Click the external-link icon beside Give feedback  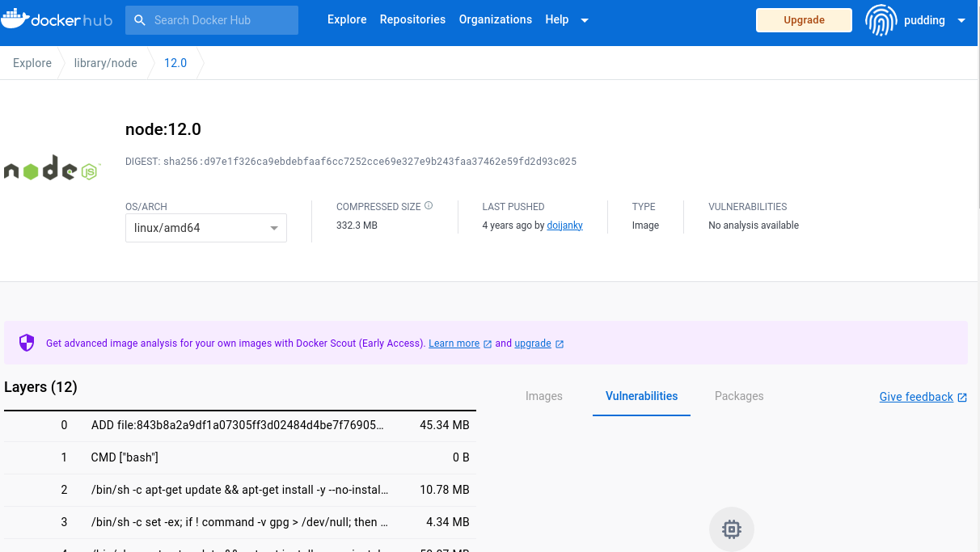[962, 397]
